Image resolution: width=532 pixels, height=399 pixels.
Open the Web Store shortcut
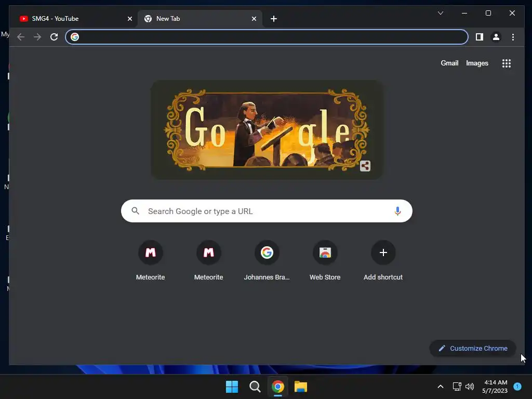coord(325,260)
